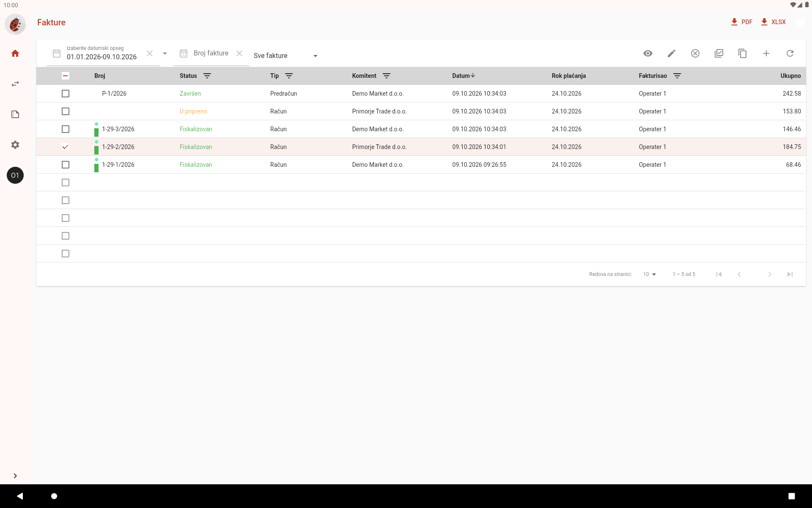View selected invoice with eye icon
812x508 pixels.
(x=648, y=53)
